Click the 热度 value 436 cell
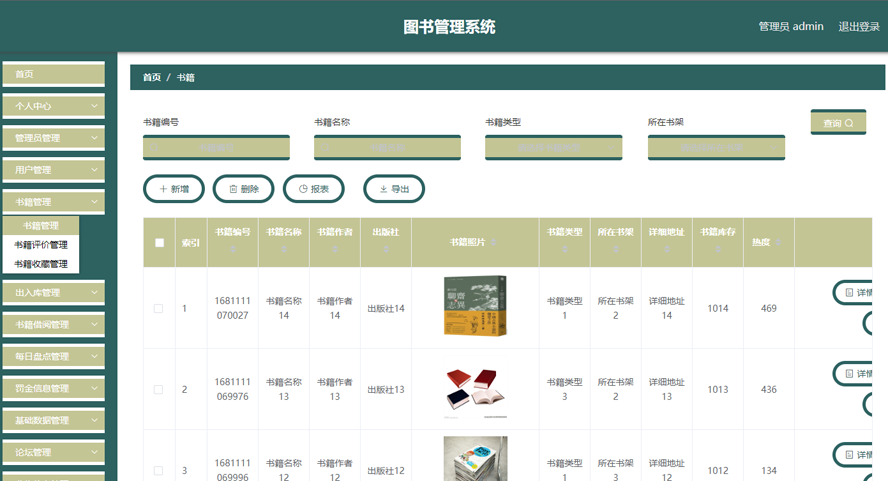888x481 pixels. click(x=769, y=389)
